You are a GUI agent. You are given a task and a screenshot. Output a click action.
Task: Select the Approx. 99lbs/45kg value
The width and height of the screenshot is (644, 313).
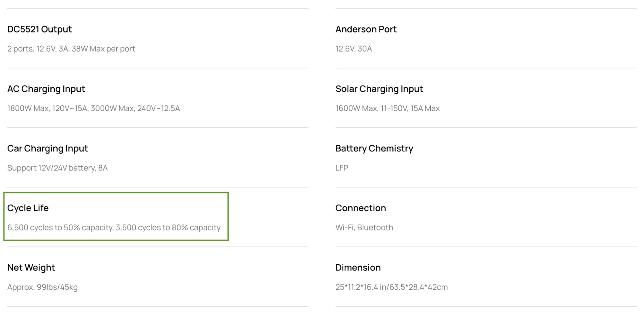[x=42, y=287]
